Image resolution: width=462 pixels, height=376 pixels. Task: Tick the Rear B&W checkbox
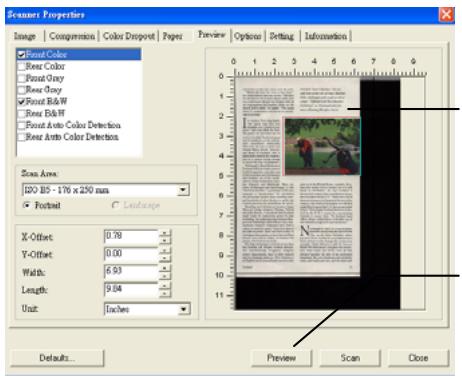(x=22, y=113)
